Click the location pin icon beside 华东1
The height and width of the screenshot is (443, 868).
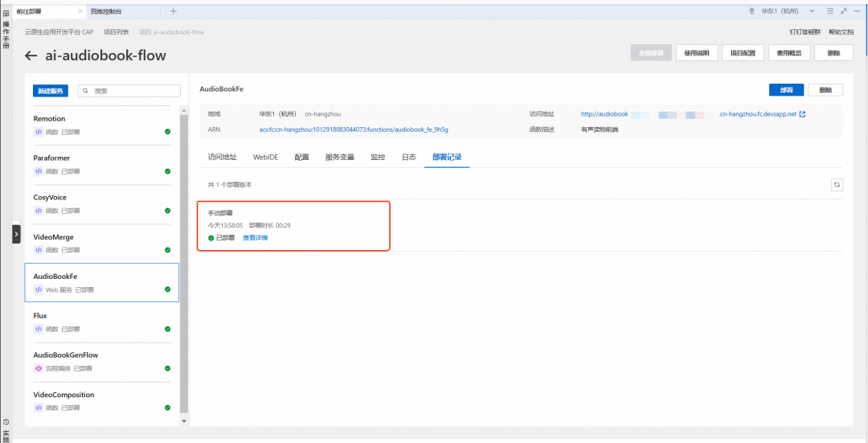click(x=751, y=10)
